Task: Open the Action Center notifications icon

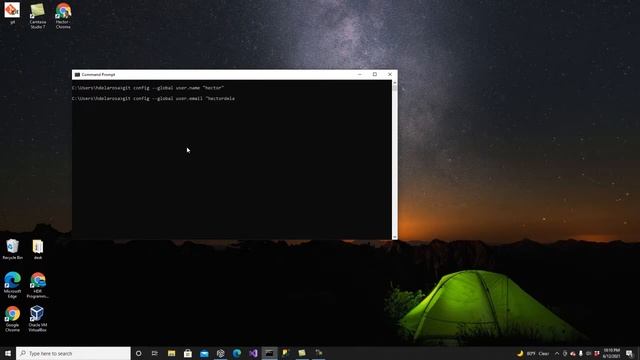Action: pos(629,353)
